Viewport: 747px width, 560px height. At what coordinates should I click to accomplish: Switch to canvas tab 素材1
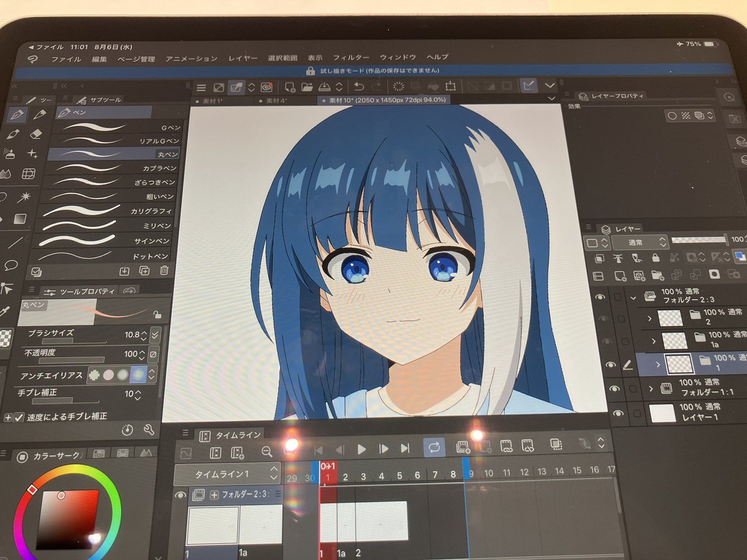click(212, 100)
